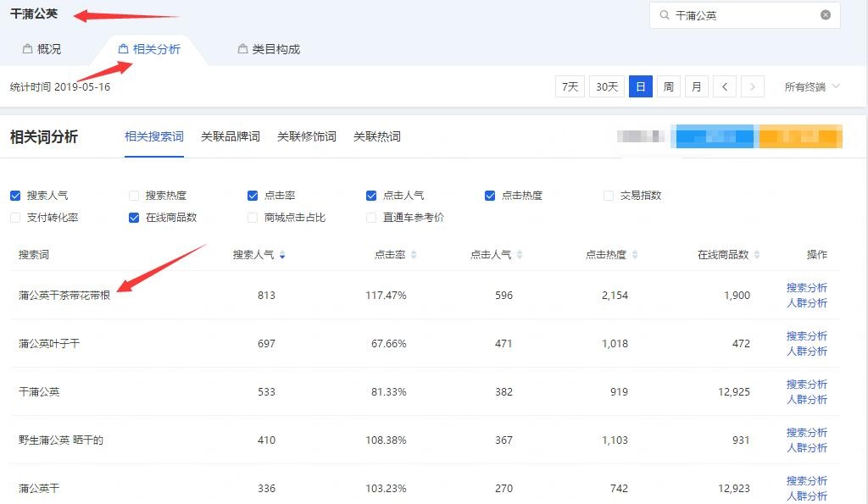Click keyword 野生蒲公英 晒干的
Viewport: 868px width, 504px height.
click(61, 440)
